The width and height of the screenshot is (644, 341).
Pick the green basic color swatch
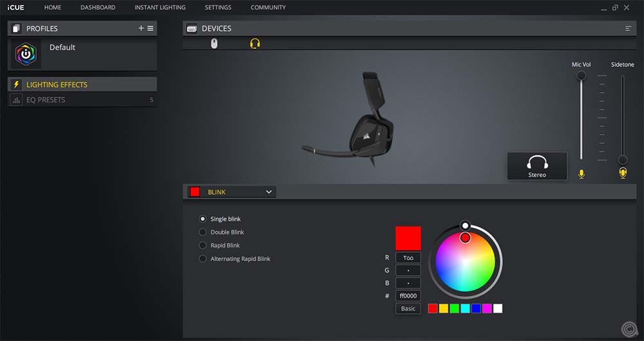coord(454,309)
